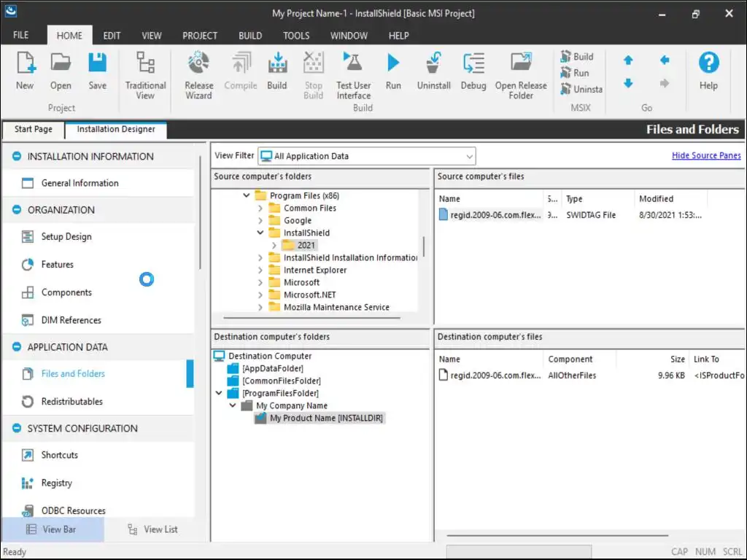Click the Uninstall icon
This screenshot has width=747, height=560.
click(433, 71)
